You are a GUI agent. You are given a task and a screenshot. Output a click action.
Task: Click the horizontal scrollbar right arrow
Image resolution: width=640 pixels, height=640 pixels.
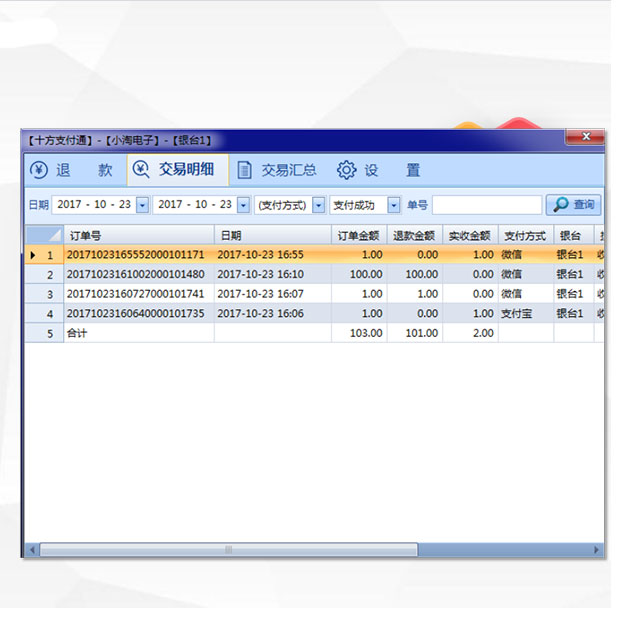598,550
